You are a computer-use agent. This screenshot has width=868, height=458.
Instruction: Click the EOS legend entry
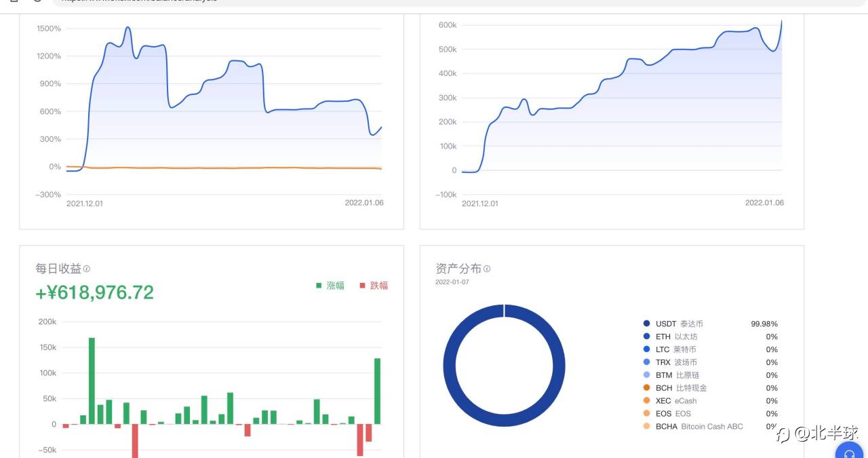coord(673,414)
